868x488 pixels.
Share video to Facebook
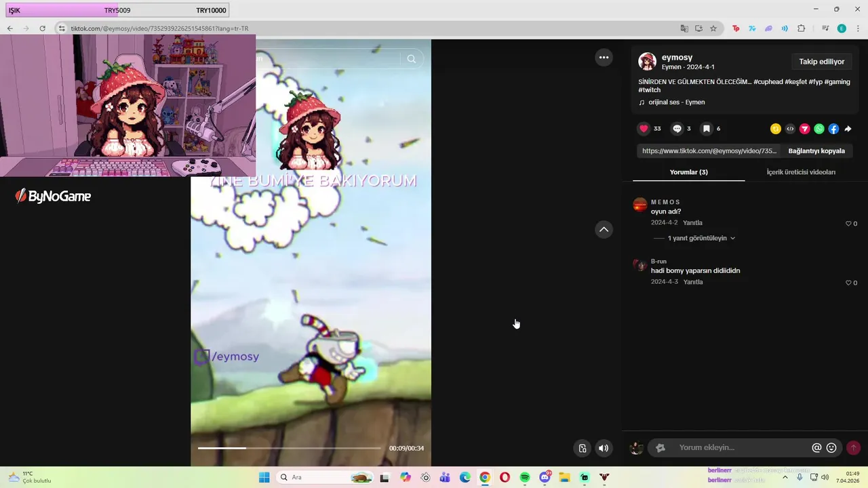click(x=833, y=129)
